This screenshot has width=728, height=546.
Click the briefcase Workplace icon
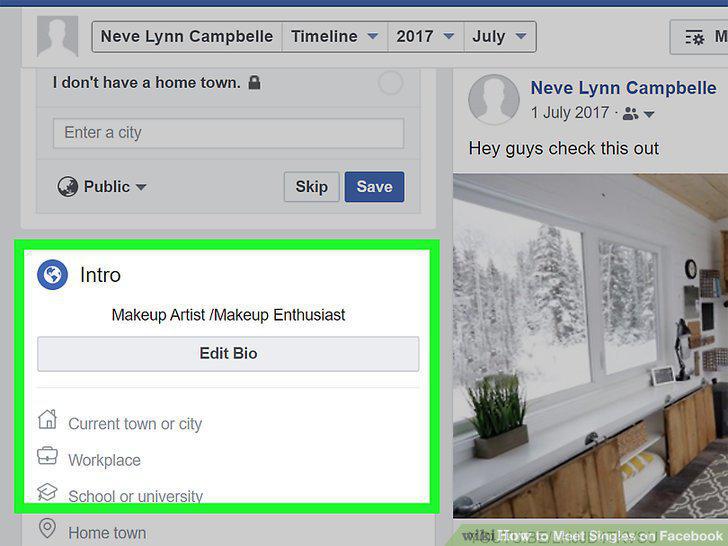pyautogui.click(x=47, y=456)
